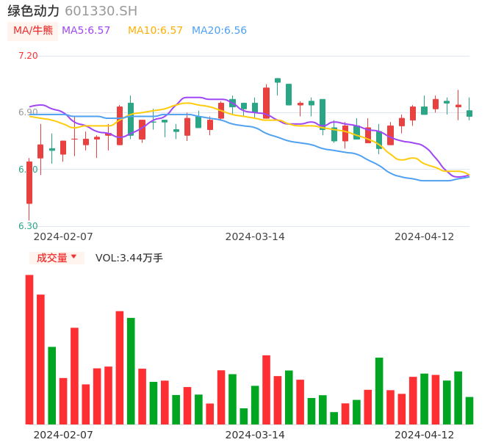
Task: Click the ticker code 601330.SH
Action: click(101, 11)
